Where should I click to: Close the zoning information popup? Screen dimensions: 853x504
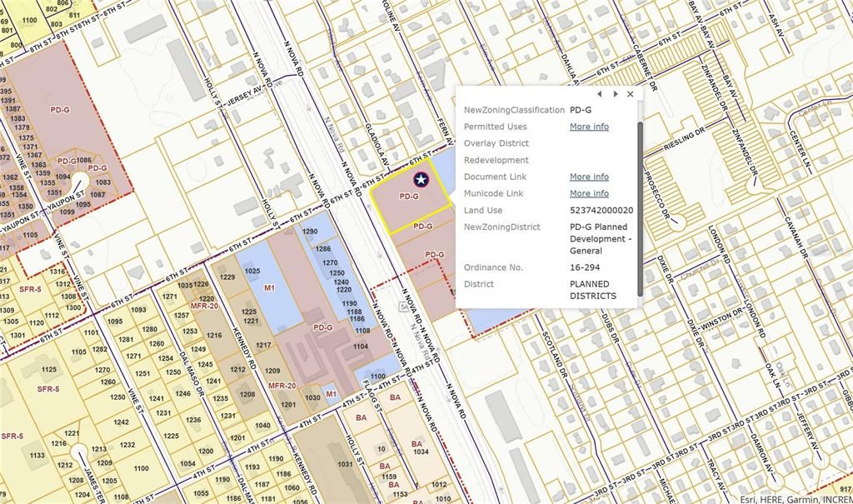[631, 94]
